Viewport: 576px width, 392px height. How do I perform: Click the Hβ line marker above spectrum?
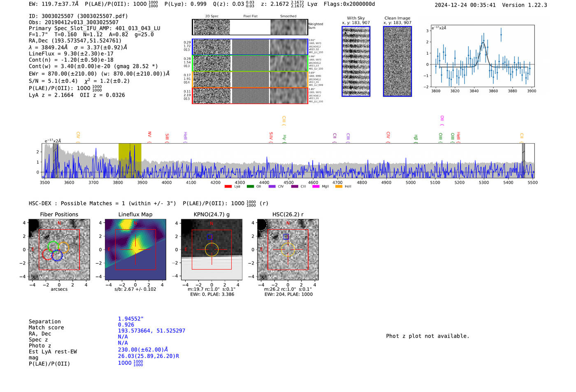pyautogui.click(x=416, y=138)
